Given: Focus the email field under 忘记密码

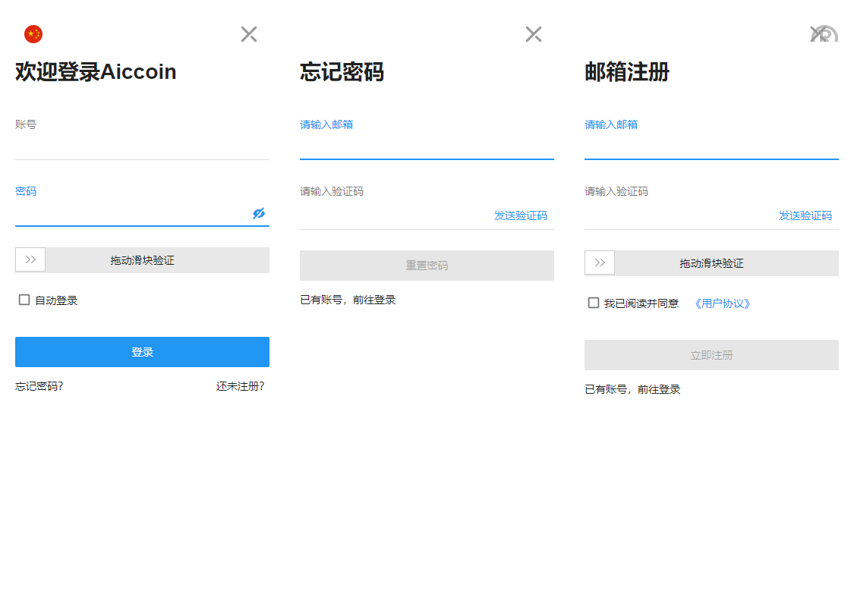Looking at the screenshot, I should point(427,146).
